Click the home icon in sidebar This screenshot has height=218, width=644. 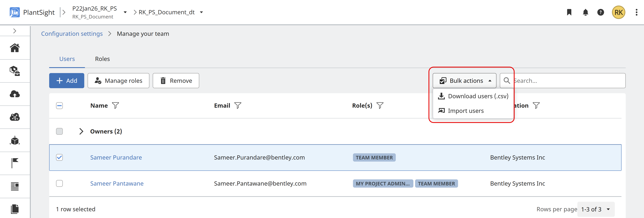(15, 48)
